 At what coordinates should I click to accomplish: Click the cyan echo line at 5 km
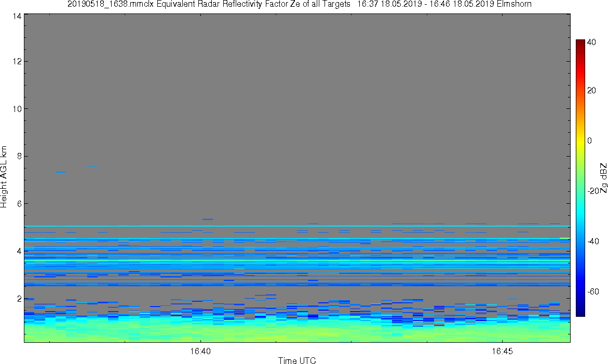point(297,226)
